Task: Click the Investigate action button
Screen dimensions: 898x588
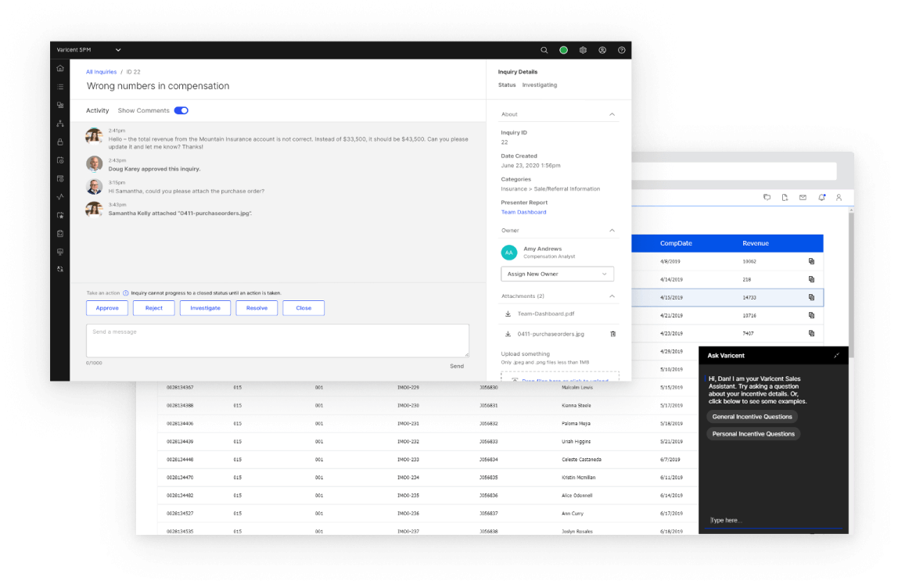Action: pyautogui.click(x=205, y=308)
